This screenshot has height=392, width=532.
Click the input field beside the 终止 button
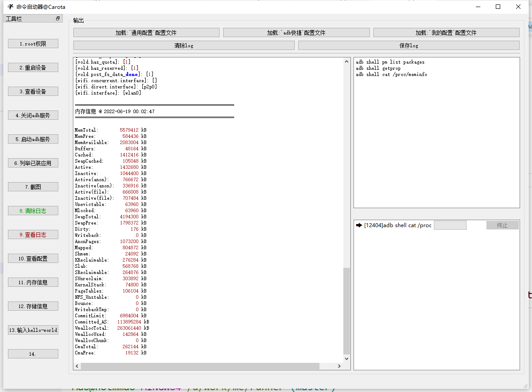[x=450, y=225]
